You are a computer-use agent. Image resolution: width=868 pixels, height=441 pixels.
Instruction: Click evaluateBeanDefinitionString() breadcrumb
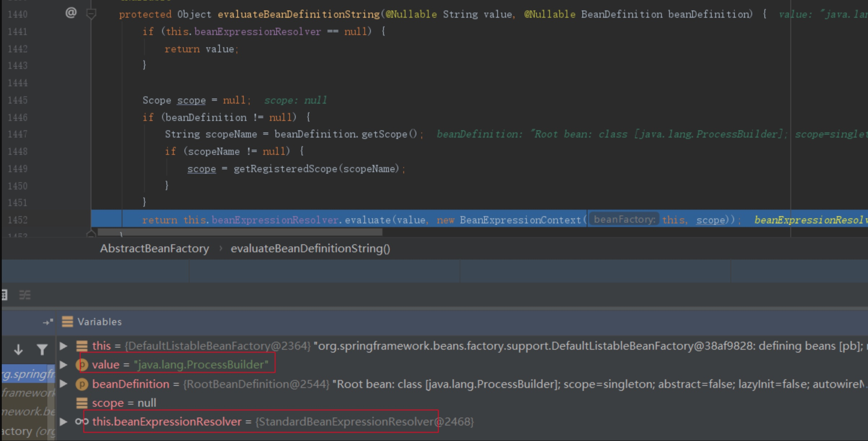pyautogui.click(x=310, y=248)
